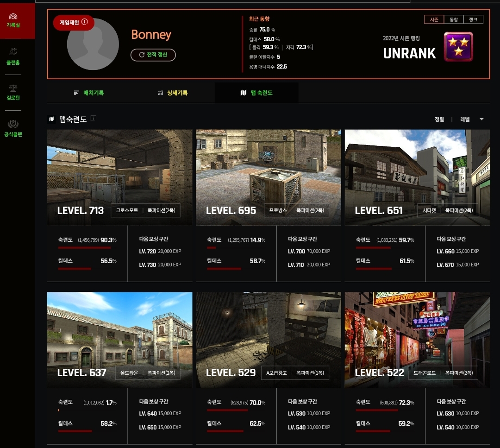Open the 레벨 sort option label
The height and width of the screenshot is (448, 500).
[x=465, y=120]
